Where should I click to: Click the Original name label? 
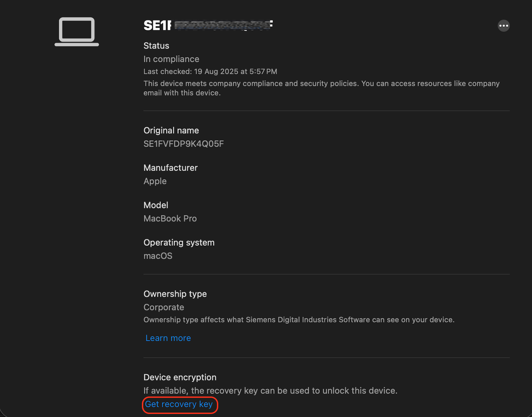click(171, 130)
